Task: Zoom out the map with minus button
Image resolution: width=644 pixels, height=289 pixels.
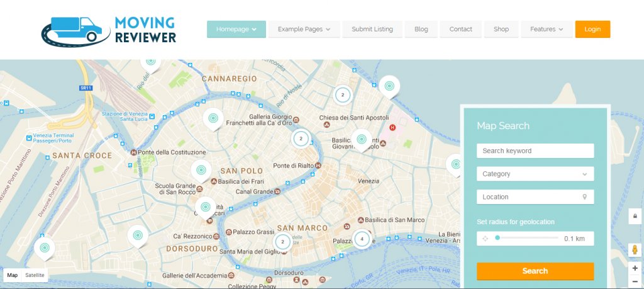Action: [x=635, y=281]
